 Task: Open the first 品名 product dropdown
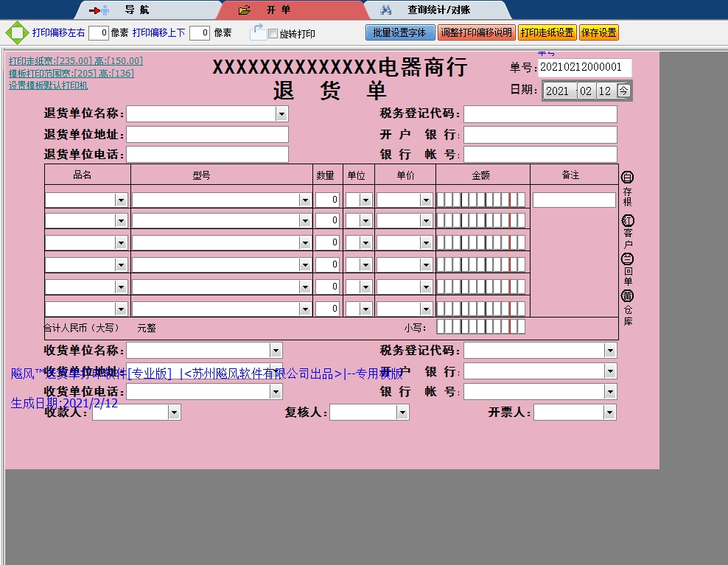point(120,199)
